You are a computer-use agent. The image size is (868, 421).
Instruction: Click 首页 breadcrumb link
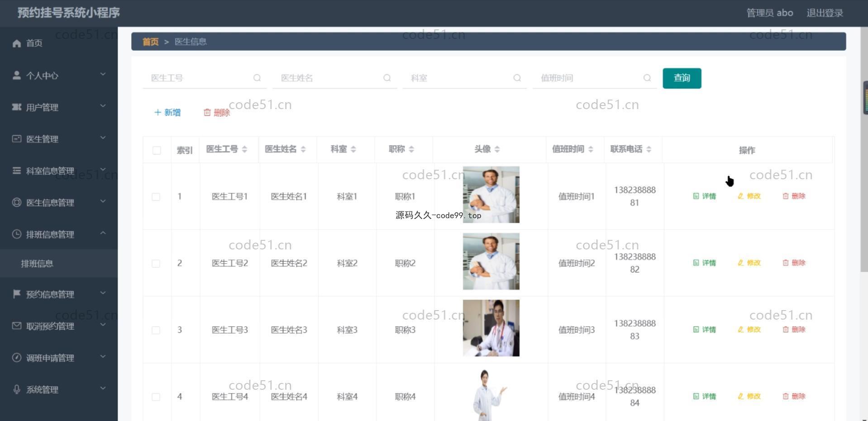pyautogui.click(x=150, y=42)
